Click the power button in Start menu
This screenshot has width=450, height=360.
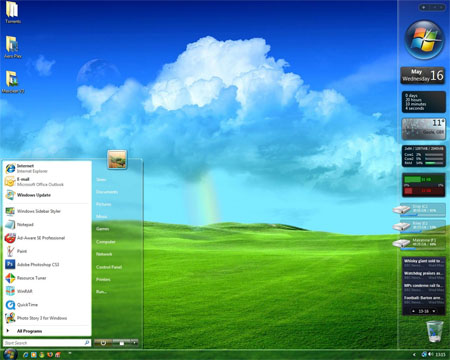pyautogui.click(x=103, y=342)
